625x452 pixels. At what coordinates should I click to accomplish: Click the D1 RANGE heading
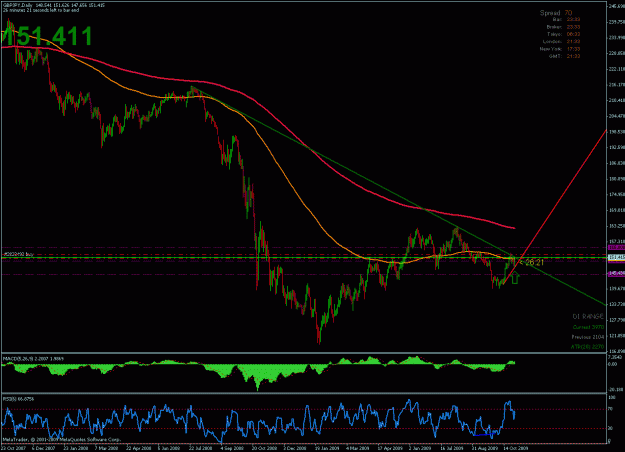pyautogui.click(x=588, y=316)
